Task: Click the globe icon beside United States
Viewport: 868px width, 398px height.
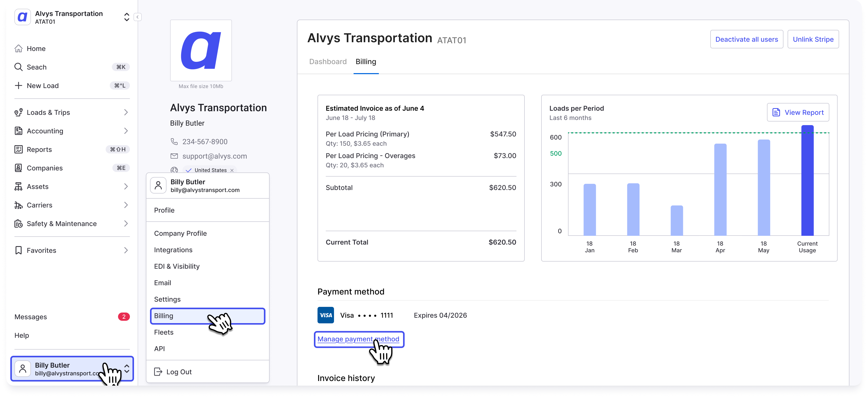Action: pyautogui.click(x=174, y=170)
